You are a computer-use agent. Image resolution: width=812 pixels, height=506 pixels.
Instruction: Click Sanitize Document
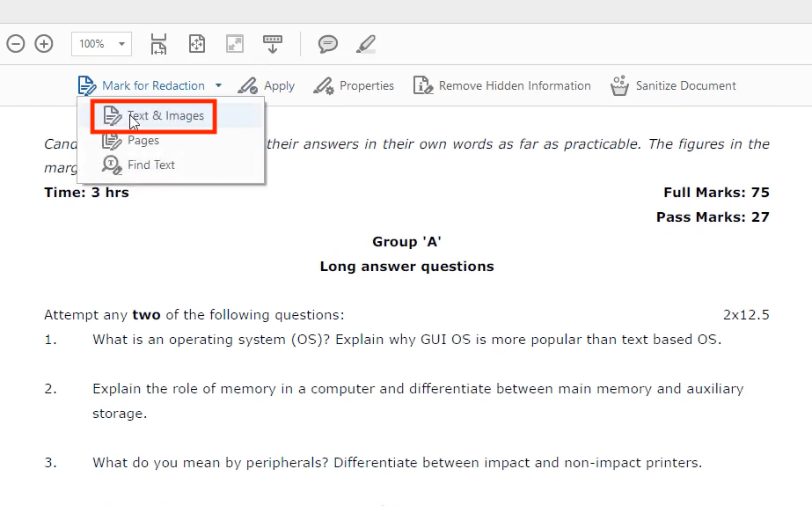coord(685,85)
